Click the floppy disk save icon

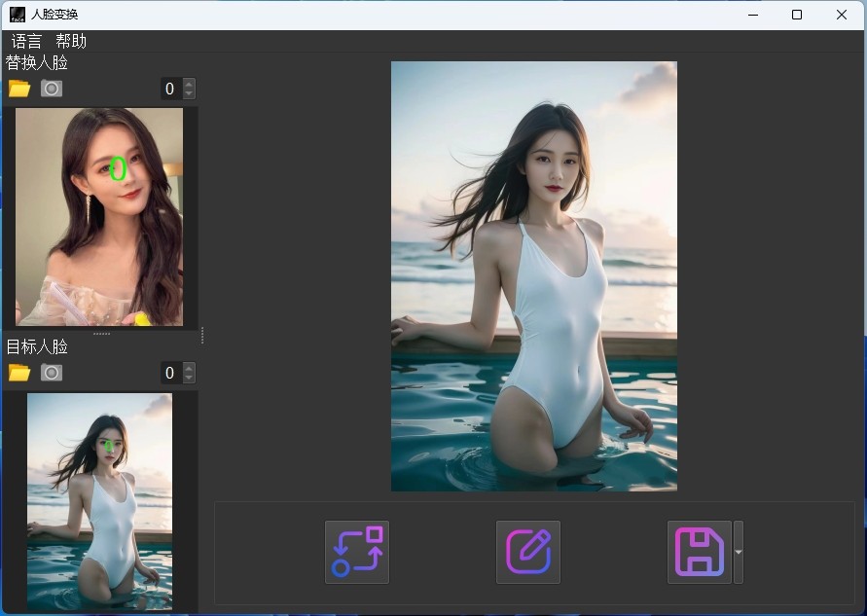coord(699,552)
